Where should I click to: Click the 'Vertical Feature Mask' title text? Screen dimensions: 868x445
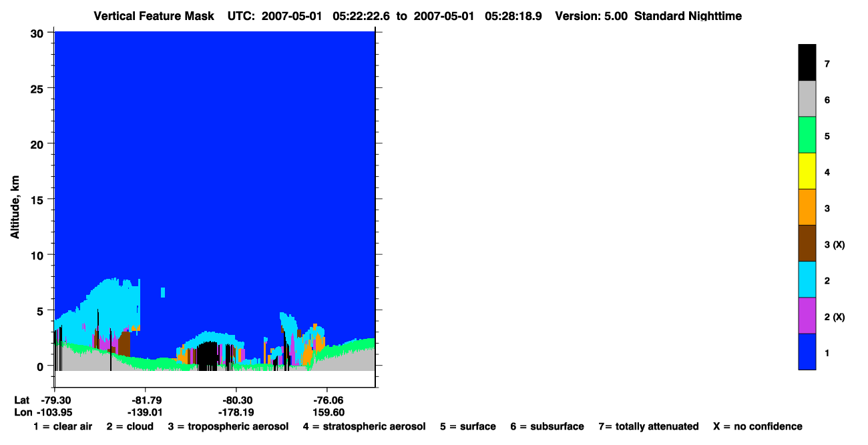point(154,16)
